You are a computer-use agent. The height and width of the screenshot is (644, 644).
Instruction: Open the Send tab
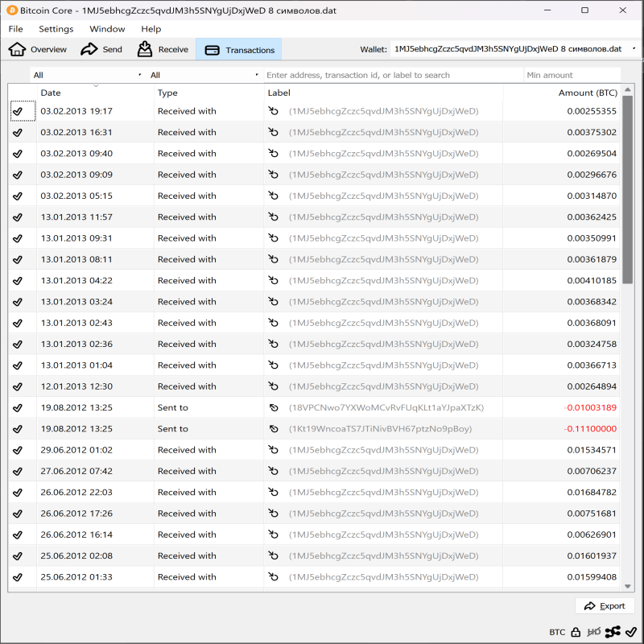pyautogui.click(x=101, y=49)
